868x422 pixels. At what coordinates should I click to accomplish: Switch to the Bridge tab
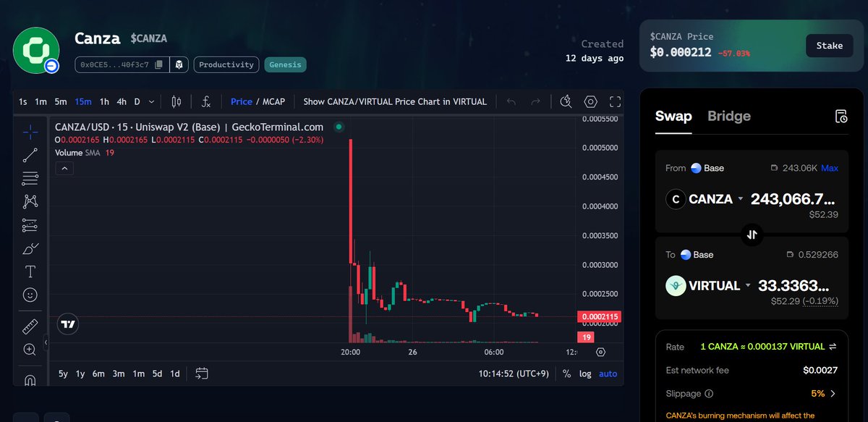click(729, 117)
